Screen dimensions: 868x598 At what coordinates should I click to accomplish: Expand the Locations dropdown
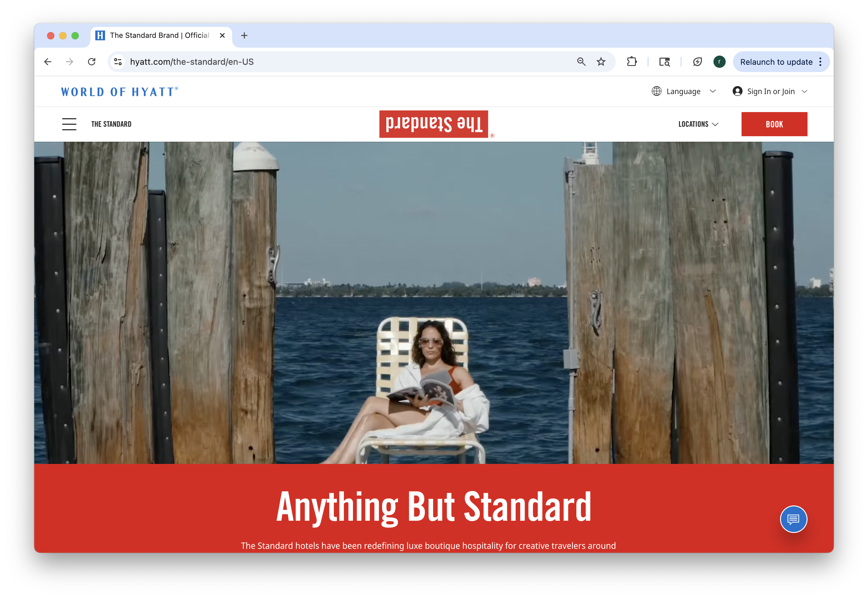698,124
